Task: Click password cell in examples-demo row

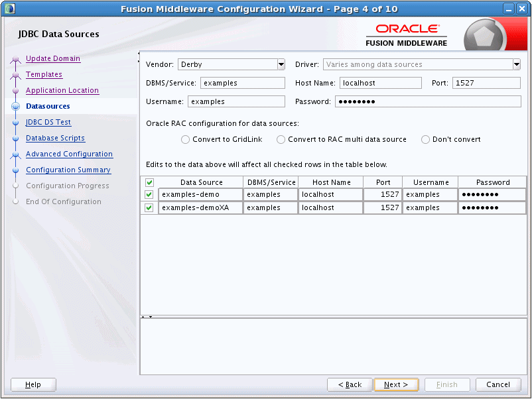Action: [492, 195]
